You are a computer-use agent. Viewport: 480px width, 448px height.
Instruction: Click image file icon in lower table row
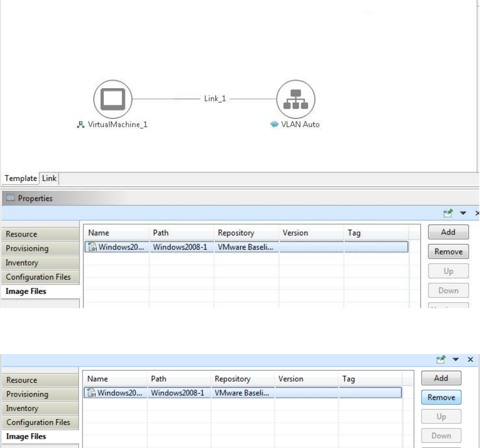(91, 393)
